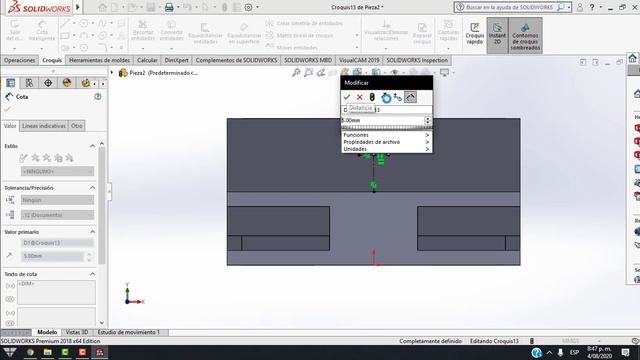
Task: Open Estudio de movimiento 1 tab
Action: pos(129,332)
